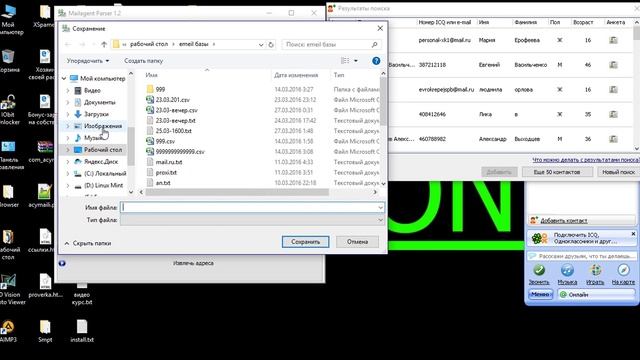This screenshot has width=640, height=360.
Task: Click Извлечь адреса in Mailagent Parser window
Action: coord(193,263)
